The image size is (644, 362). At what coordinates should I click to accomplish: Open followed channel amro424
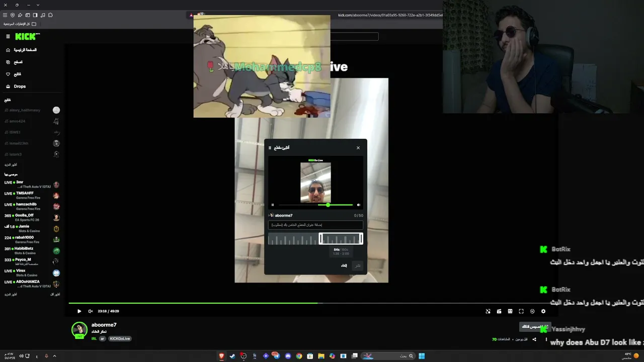(x=32, y=121)
